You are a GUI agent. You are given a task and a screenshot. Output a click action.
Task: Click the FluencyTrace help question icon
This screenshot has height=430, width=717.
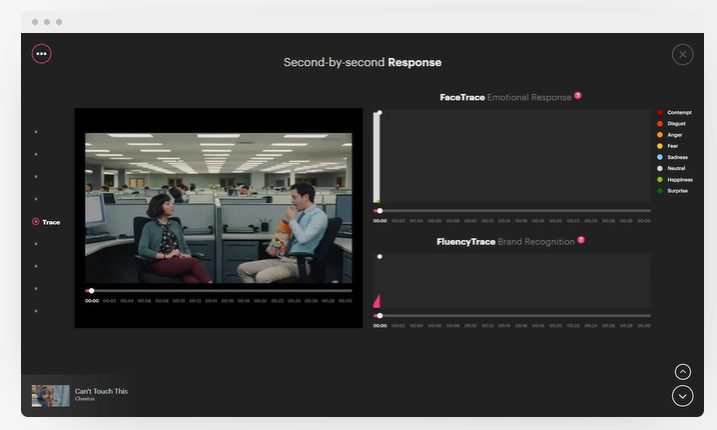(581, 240)
